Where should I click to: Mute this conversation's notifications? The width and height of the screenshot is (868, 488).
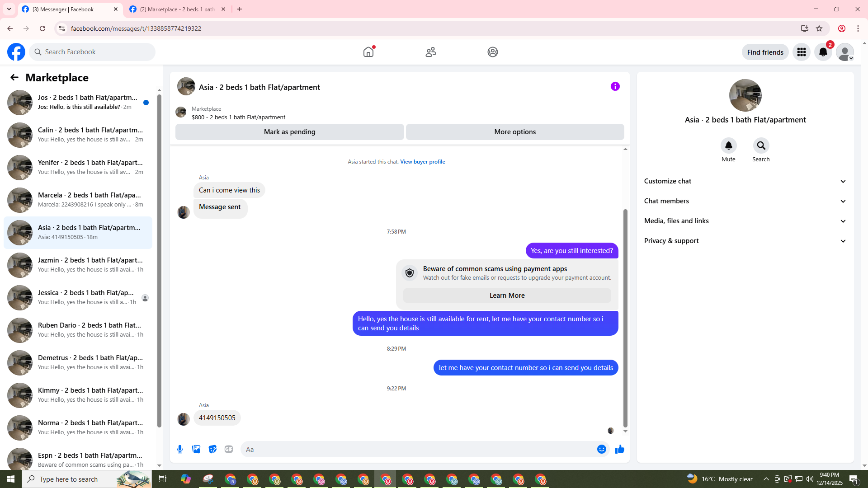pyautogui.click(x=728, y=146)
